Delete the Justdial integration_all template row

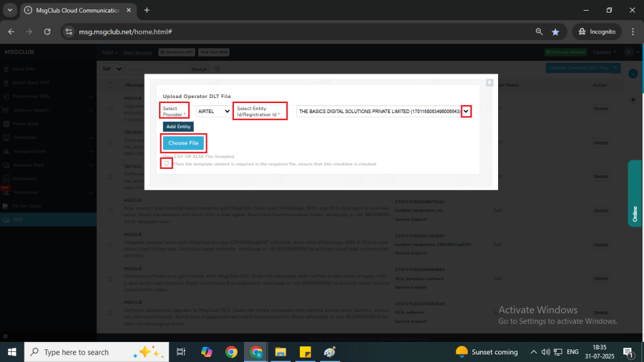point(601,211)
